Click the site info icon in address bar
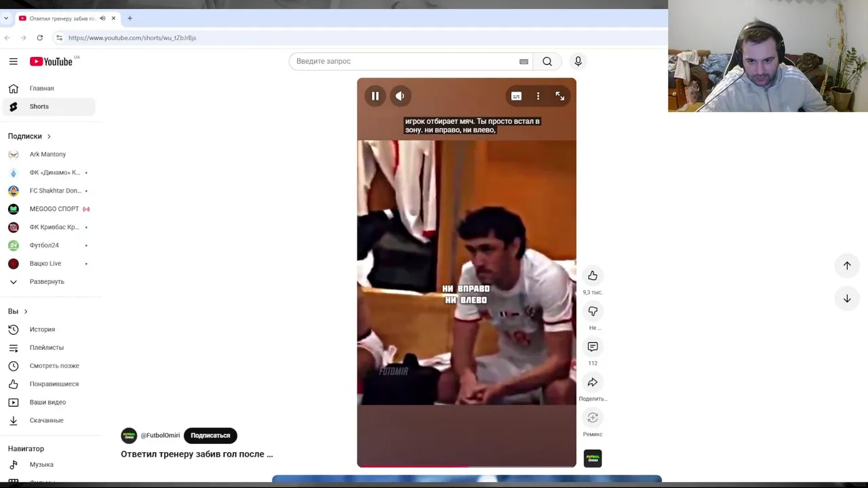Viewport: 868px width, 488px height. point(59,38)
